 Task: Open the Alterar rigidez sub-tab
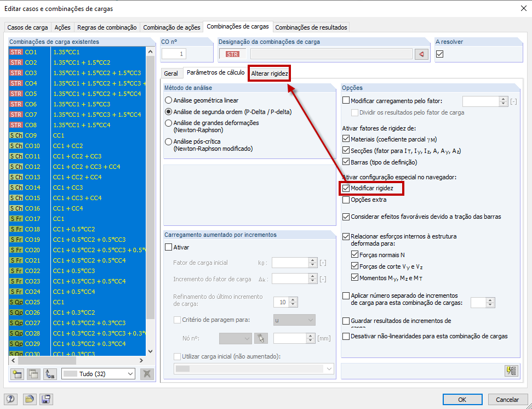[270, 73]
